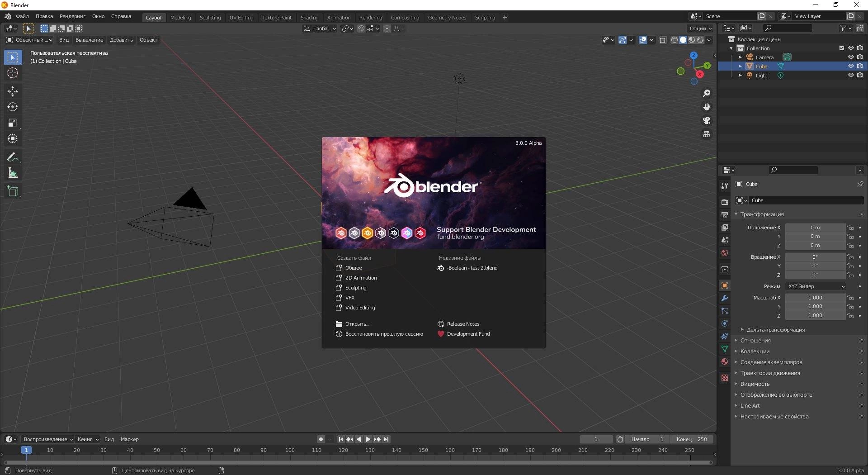Viewport: 868px width, 475px height.
Task: Open the Файл menu
Action: click(22, 16)
